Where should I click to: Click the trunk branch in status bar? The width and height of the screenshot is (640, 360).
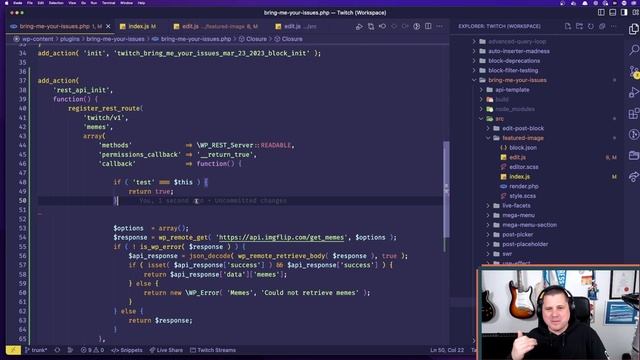[36, 350]
